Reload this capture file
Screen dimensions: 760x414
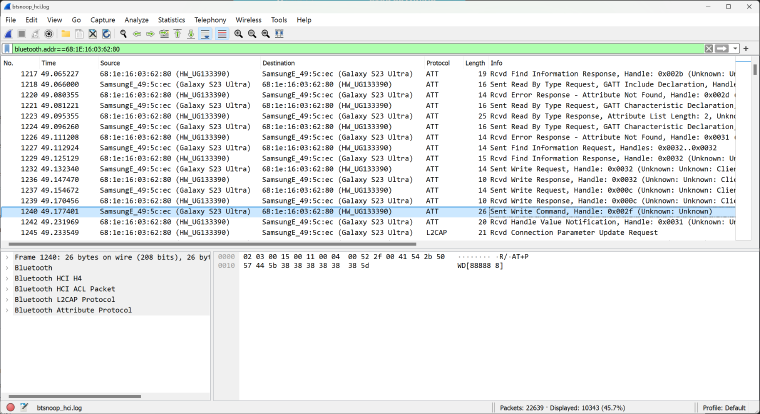point(106,34)
